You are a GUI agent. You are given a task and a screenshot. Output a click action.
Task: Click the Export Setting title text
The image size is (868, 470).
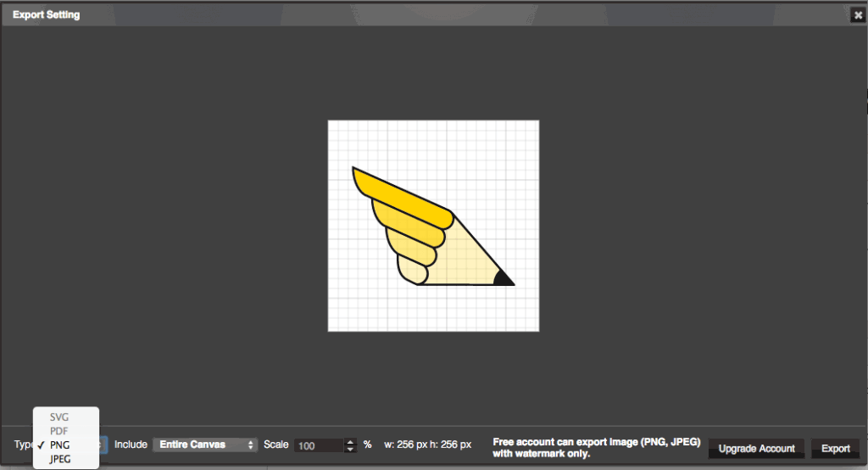(47, 15)
